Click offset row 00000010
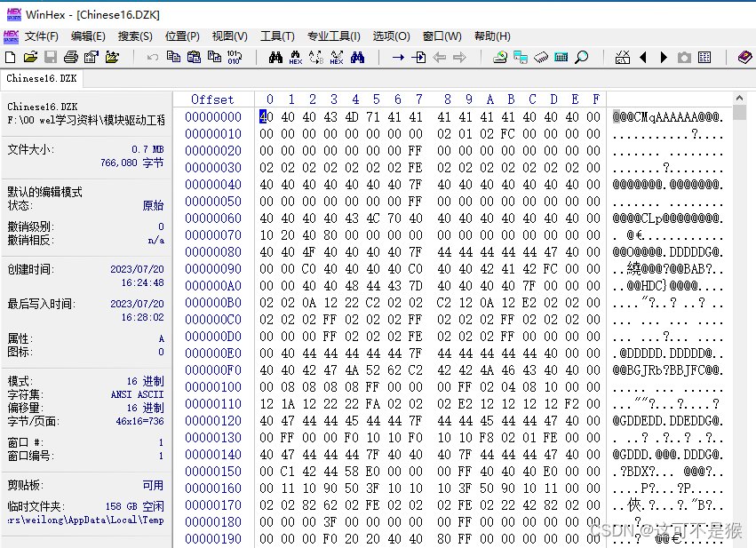The width and height of the screenshot is (756, 548). (213, 134)
